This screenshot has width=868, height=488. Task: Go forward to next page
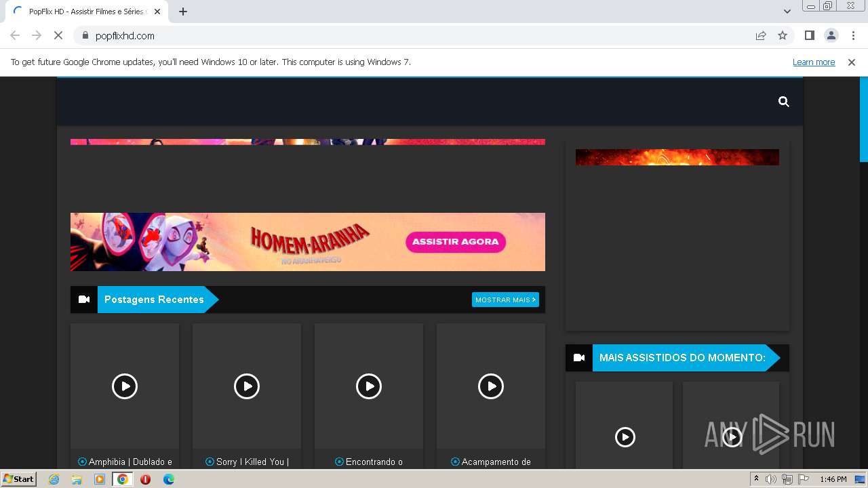pos(37,36)
